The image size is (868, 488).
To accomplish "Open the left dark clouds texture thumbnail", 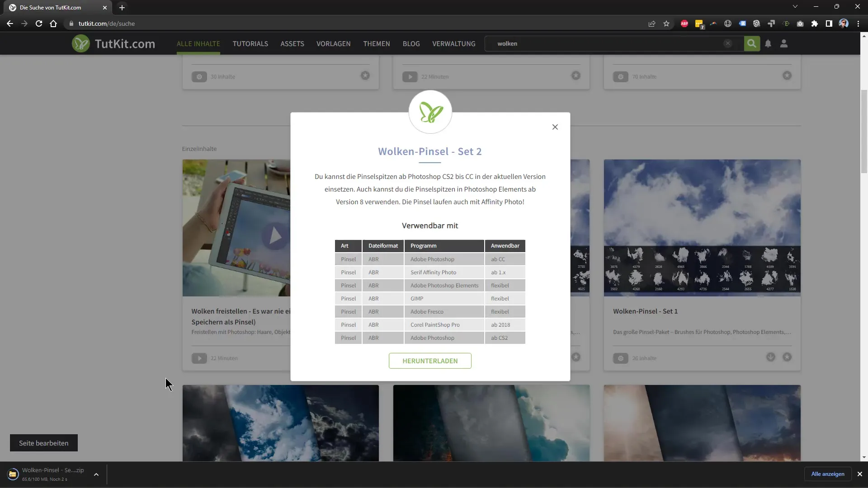I will point(281,423).
